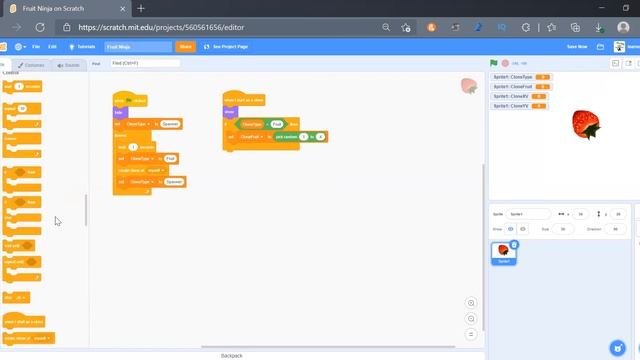The image size is (640, 360).
Task: Click the sprite x position field
Action: [x=580, y=214]
